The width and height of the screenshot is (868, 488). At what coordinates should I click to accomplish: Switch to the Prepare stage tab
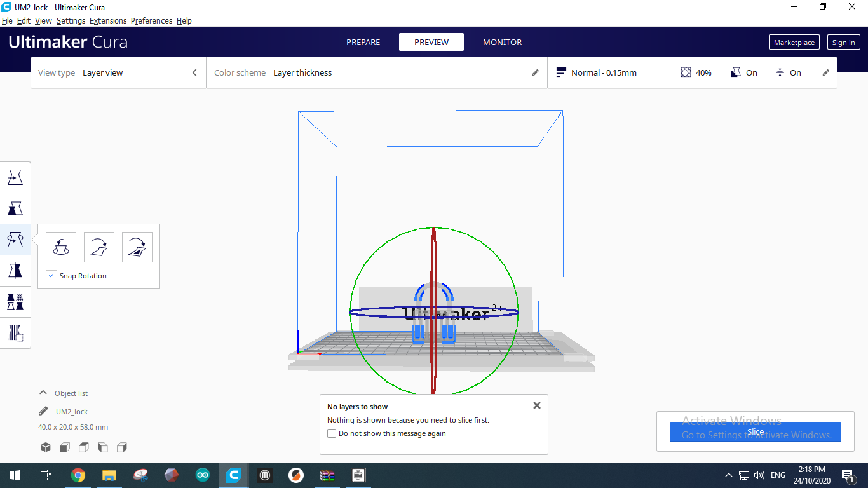pyautogui.click(x=363, y=43)
